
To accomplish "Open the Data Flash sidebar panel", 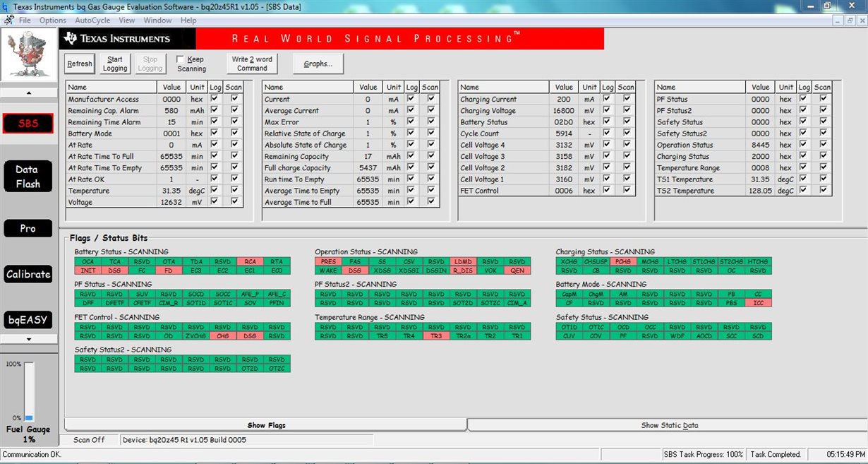I will coord(28,177).
